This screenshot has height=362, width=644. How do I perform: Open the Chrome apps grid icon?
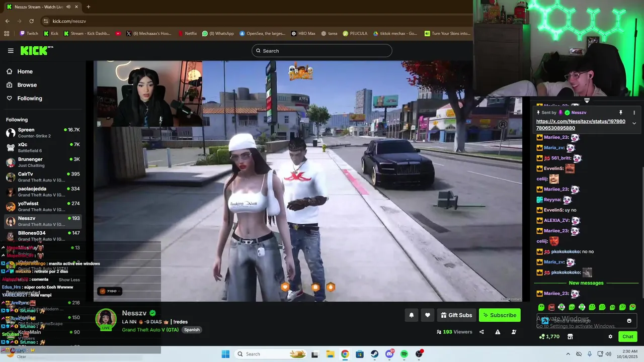click(7, 34)
